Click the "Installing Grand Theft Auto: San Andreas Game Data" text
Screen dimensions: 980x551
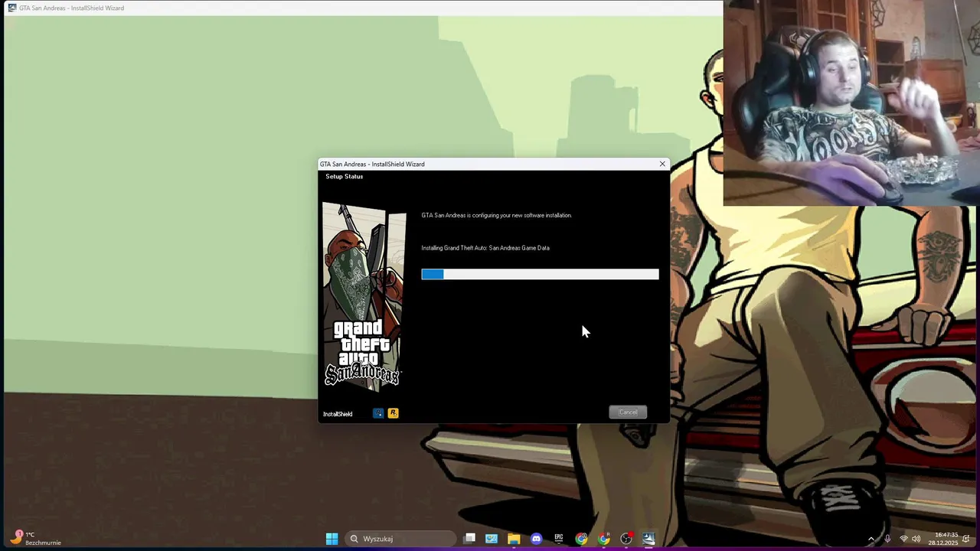485,248
